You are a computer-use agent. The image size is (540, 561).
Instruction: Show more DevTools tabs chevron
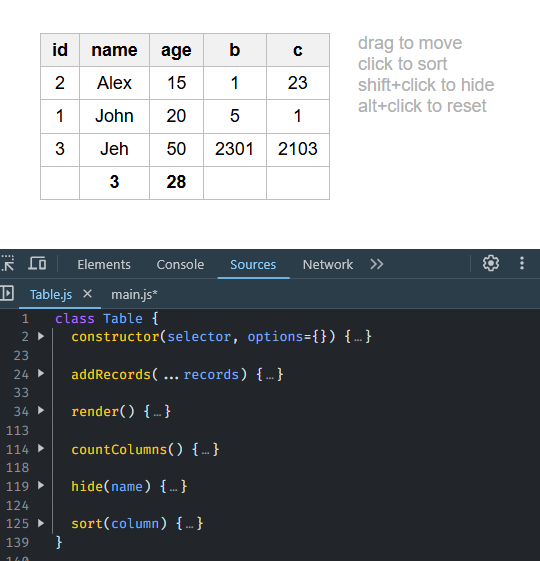(376, 264)
